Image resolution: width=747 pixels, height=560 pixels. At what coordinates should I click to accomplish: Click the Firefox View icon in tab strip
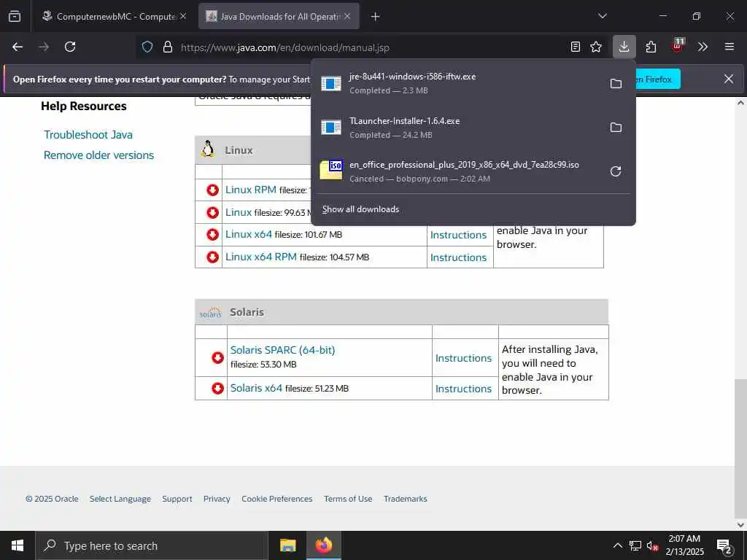coord(15,16)
